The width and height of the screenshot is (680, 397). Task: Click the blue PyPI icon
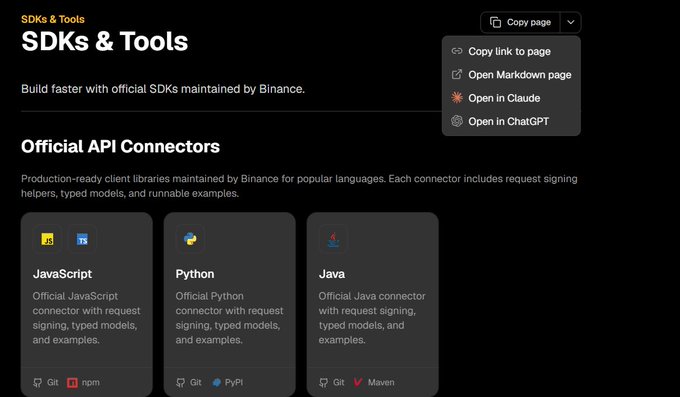(217, 382)
